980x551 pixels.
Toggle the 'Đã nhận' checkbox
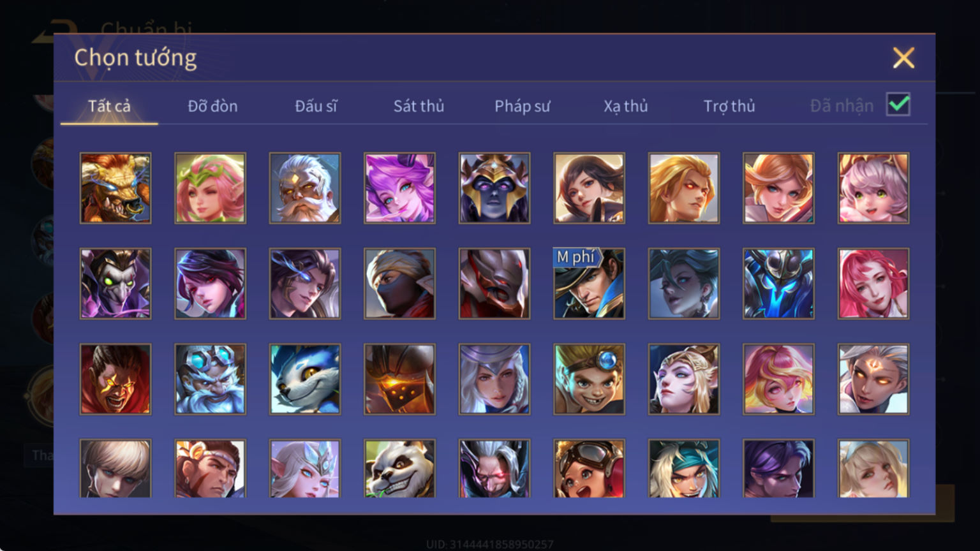[898, 105]
